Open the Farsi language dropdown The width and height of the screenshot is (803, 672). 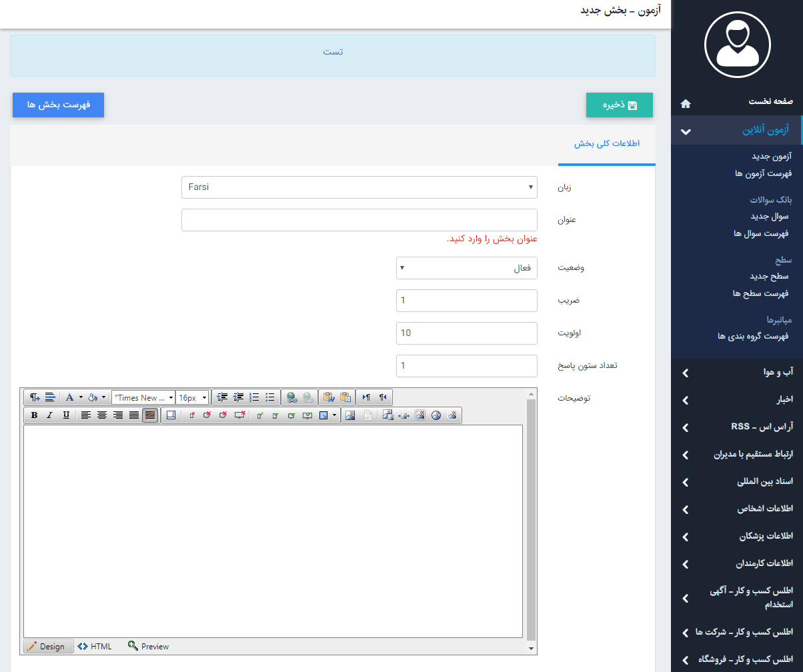coord(359,187)
